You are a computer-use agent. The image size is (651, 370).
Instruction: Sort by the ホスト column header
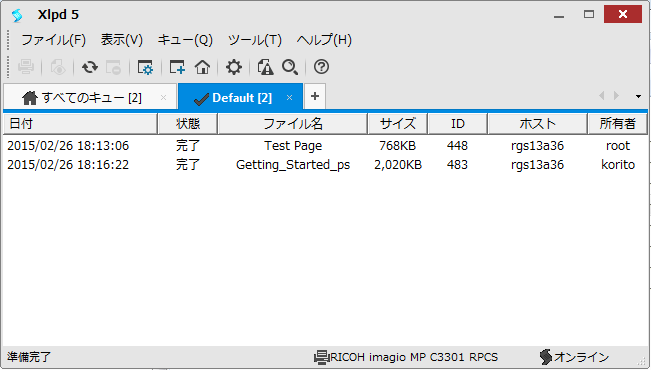pyautogui.click(x=537, y=124)
